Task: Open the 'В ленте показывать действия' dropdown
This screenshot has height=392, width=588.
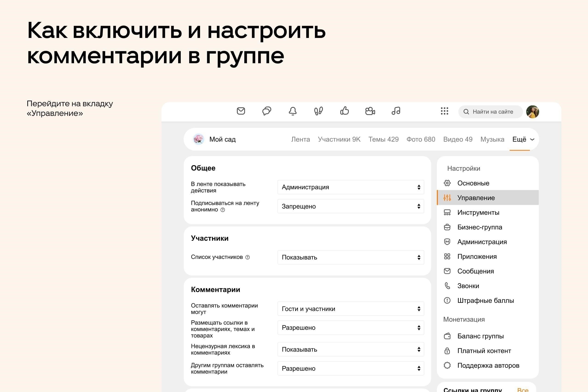Action: pyautogui.click(x=351, y=187)
